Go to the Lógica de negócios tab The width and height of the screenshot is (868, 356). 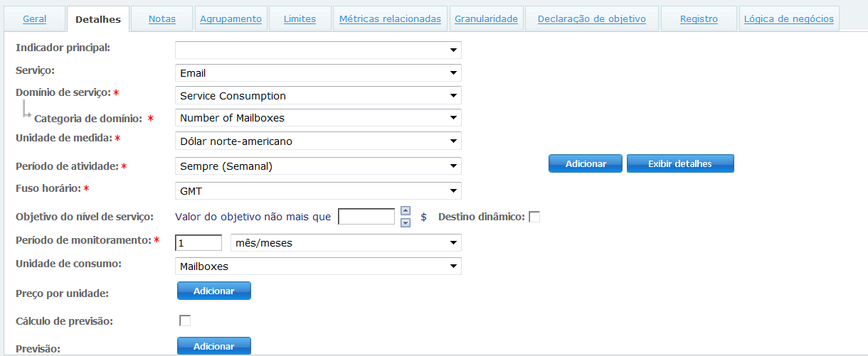point(788,19)
